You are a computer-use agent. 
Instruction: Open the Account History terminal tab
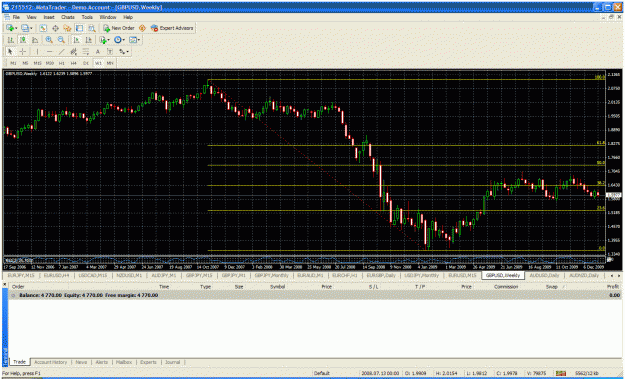[51, 362]
